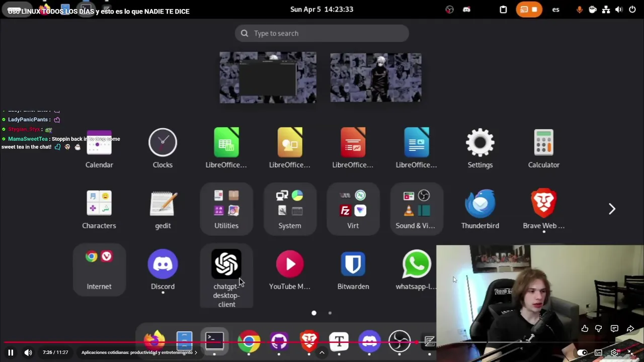
Task: Open Bitwarden password manager
Action: pos(353,270)
